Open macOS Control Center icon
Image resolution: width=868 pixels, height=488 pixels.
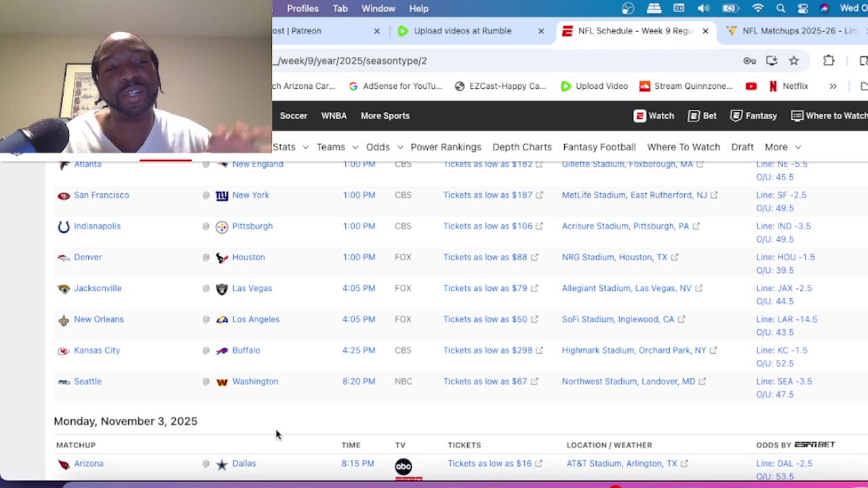803,8
